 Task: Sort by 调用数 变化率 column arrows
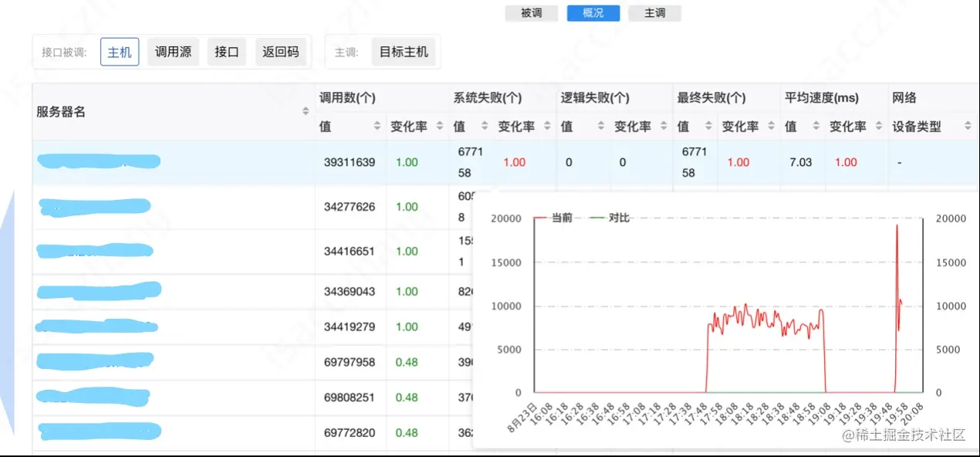point(440,126)
